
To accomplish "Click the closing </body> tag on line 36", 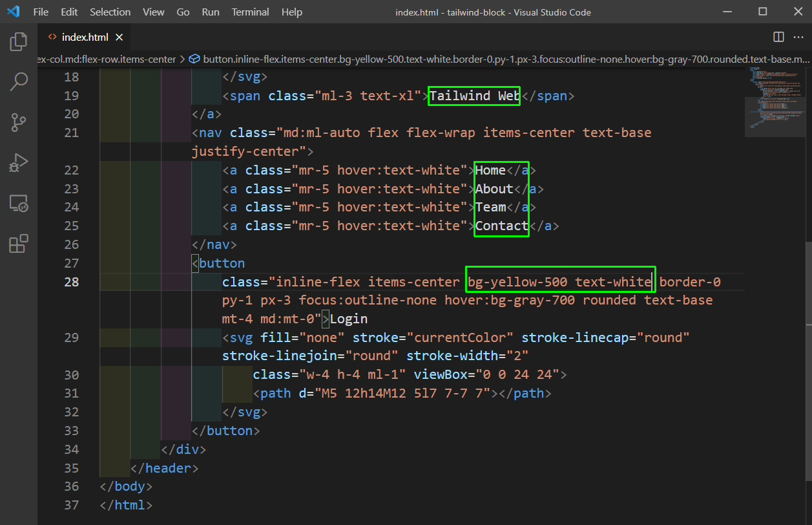I will 126,487.
